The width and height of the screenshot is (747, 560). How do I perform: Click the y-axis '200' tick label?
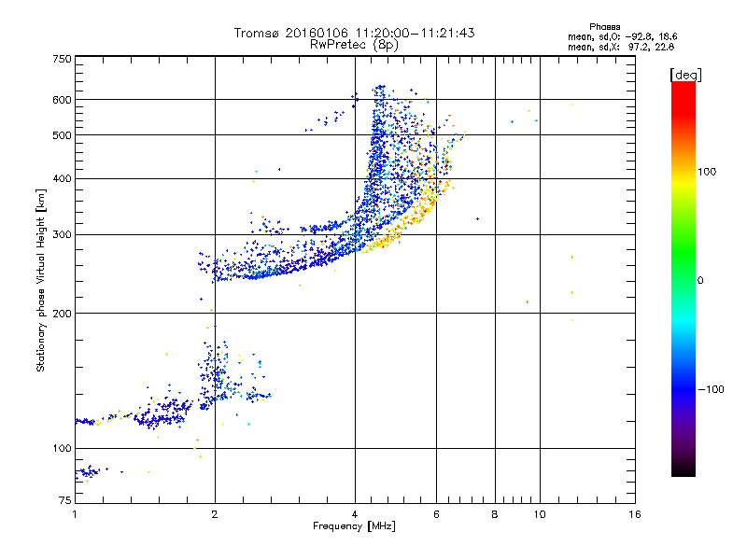tap(63, 314)
